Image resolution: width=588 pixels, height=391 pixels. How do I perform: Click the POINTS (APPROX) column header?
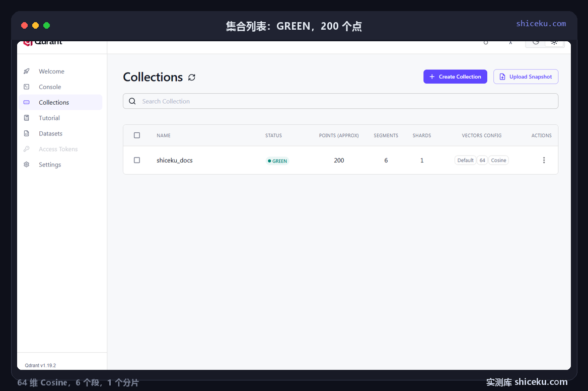coord(339,135)
